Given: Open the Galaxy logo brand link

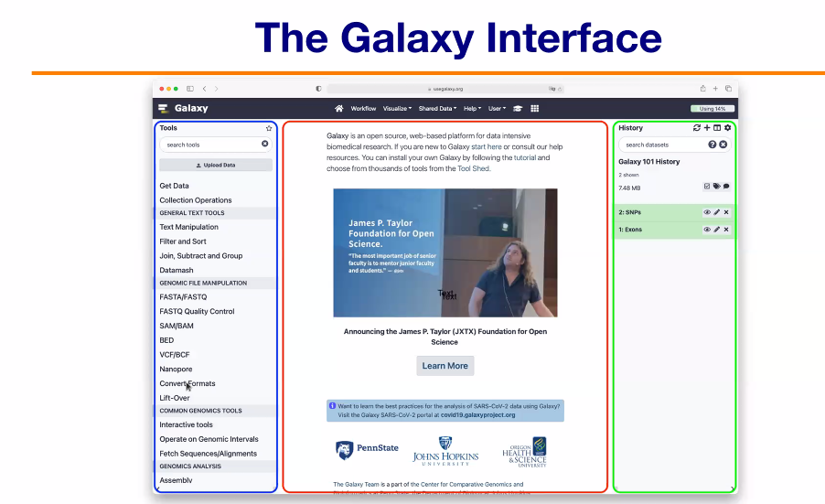Looking at the screenshot, I should [183, 108].
